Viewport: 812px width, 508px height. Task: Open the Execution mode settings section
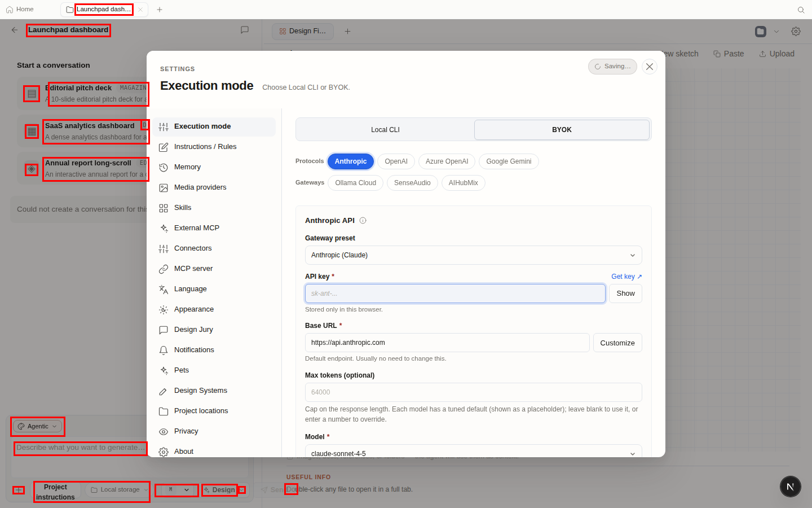(214, 126)
